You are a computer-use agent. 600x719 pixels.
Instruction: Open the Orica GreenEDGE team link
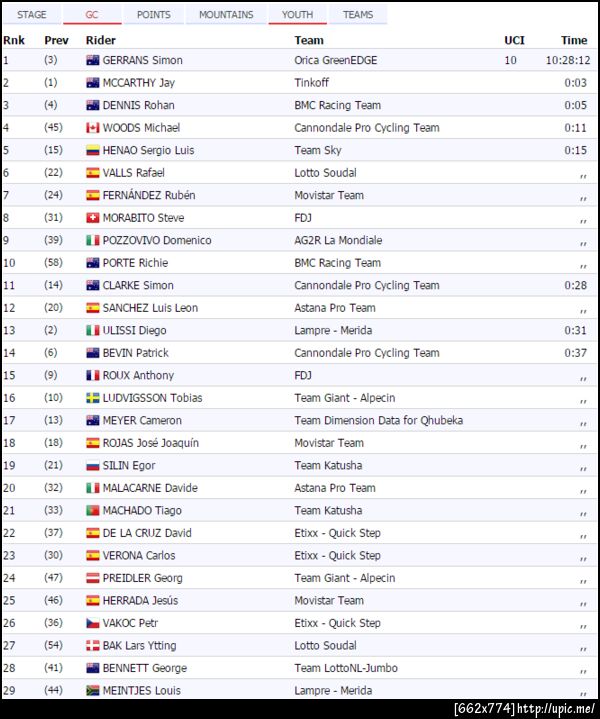point(335,60)
